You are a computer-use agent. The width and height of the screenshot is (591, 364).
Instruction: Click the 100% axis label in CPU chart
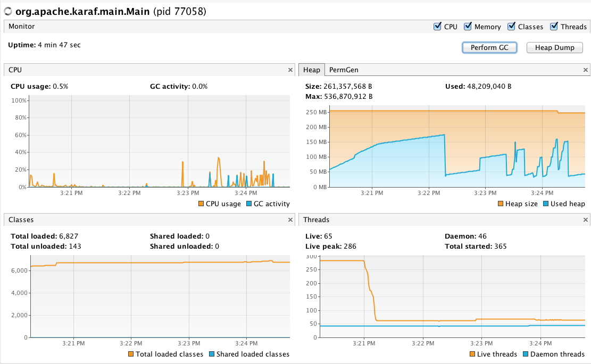pos(19,100)
